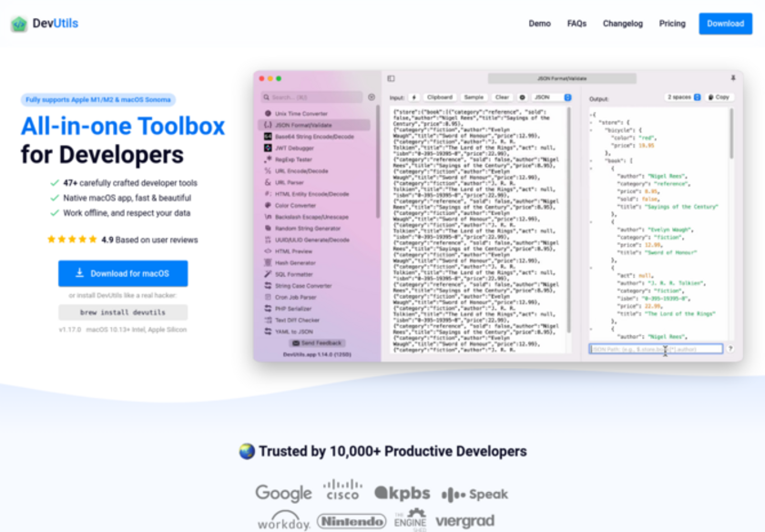Click the Nintendo logo
The height and width of the screenshot is (532, 765).
pos(352,521)
